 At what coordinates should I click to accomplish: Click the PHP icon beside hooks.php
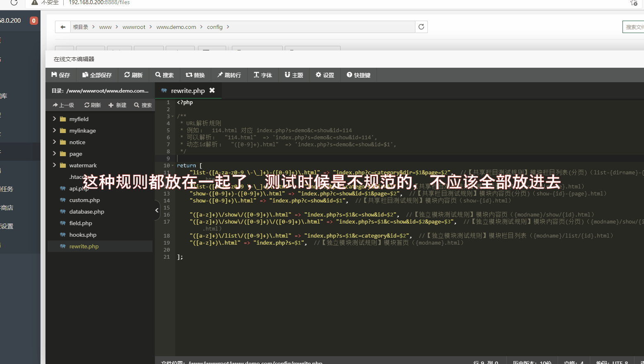(63, 235)
